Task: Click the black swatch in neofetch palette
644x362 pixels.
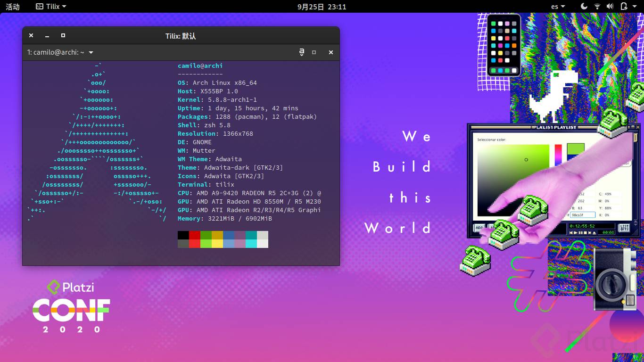Action: (x=183, y=235)
